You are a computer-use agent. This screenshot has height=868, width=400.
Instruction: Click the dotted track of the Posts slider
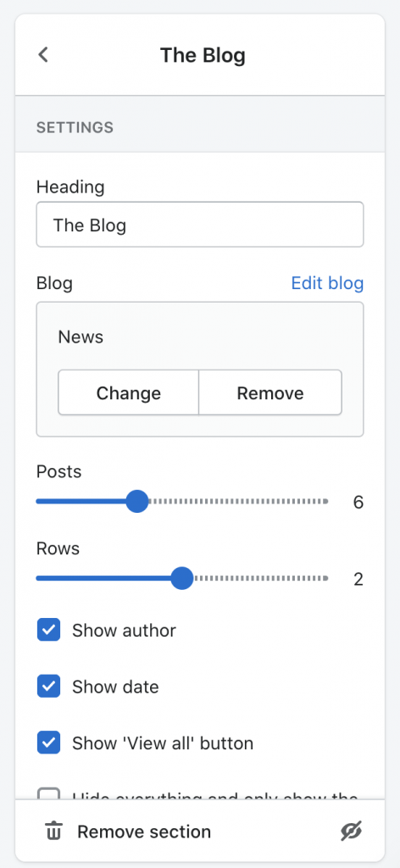(x=238, y=502)
